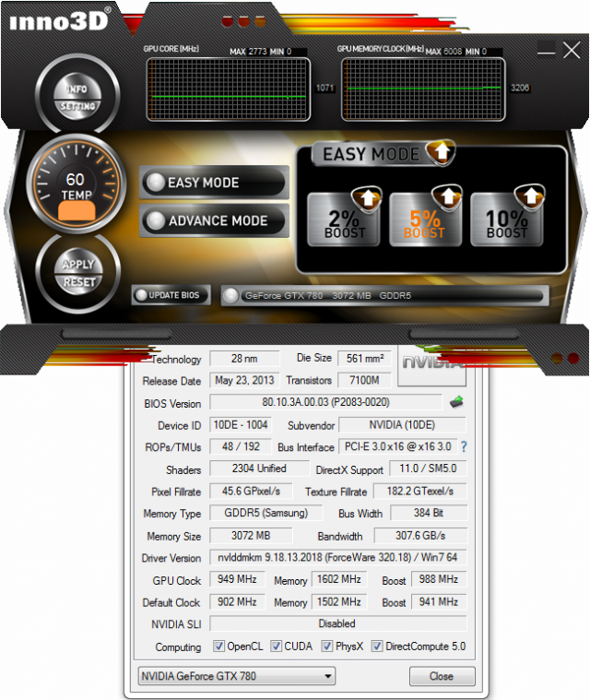
Task: Toggle the PhysX checkbox
Action: point(327,646)
